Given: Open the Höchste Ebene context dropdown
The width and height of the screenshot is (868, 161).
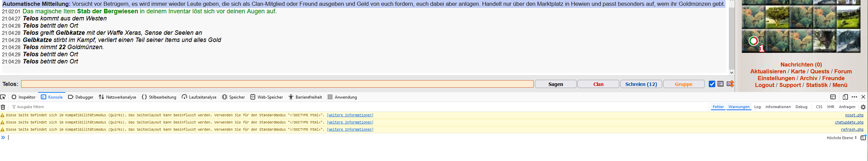Looking at the screenshot, I should (841, 138).
